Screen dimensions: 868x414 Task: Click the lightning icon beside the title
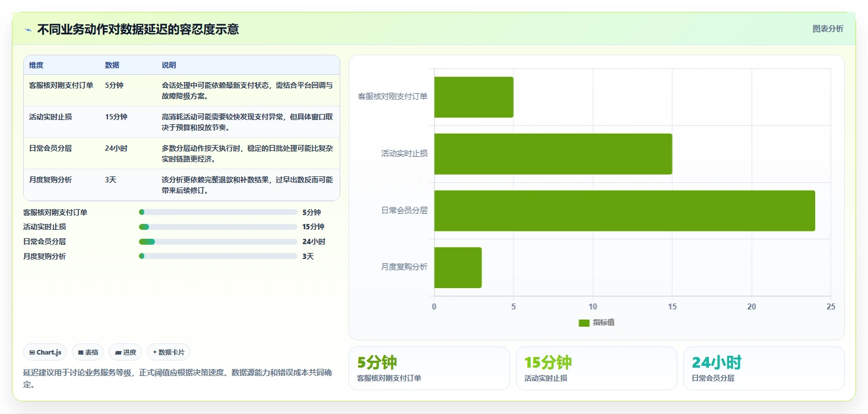point(28,30)
